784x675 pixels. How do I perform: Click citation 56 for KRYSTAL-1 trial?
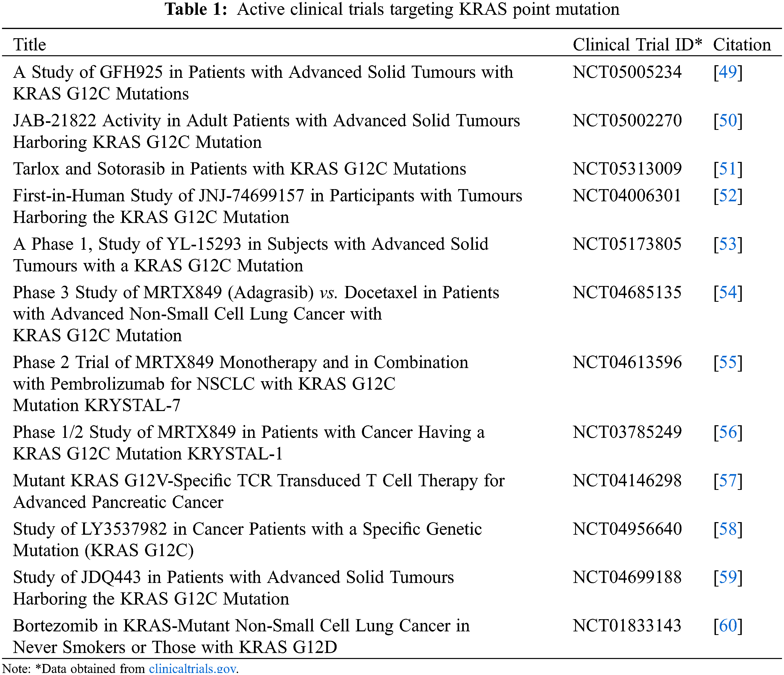pos(728,432)
